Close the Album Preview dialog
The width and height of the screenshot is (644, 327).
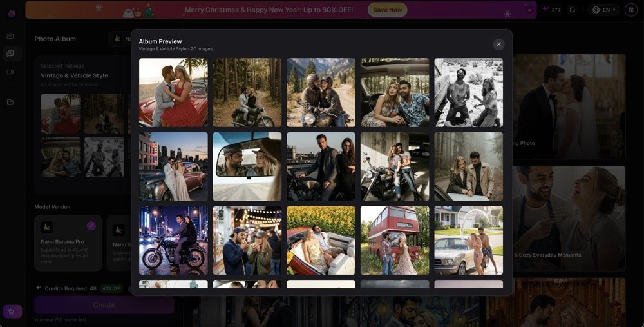point(498,45)
